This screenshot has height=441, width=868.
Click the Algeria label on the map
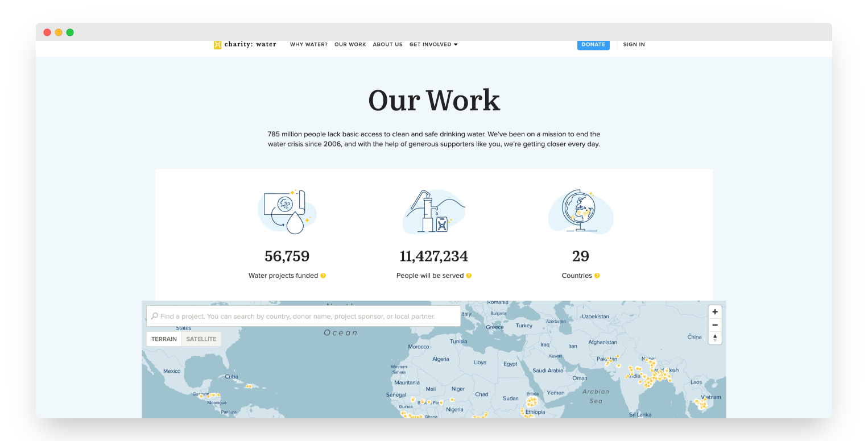click(x=440, y=359)
